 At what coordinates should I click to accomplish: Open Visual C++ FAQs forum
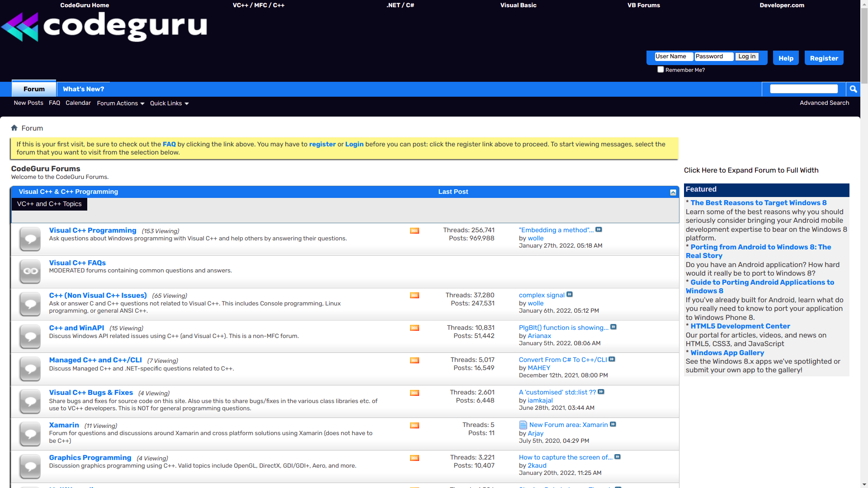(x=77, y=263)
